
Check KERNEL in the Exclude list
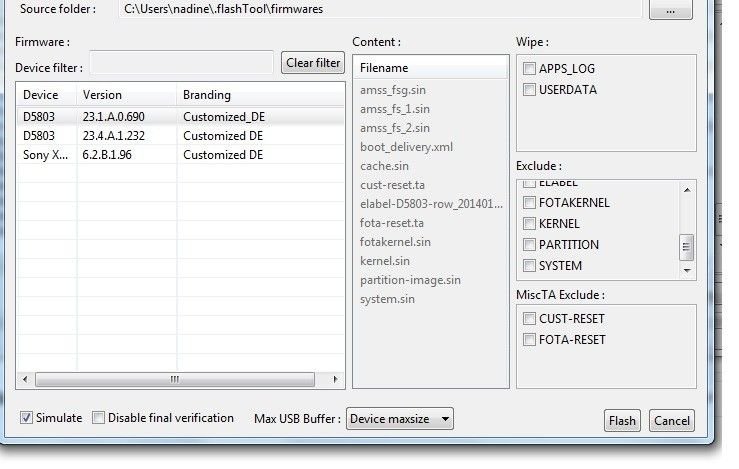(529, 223)
